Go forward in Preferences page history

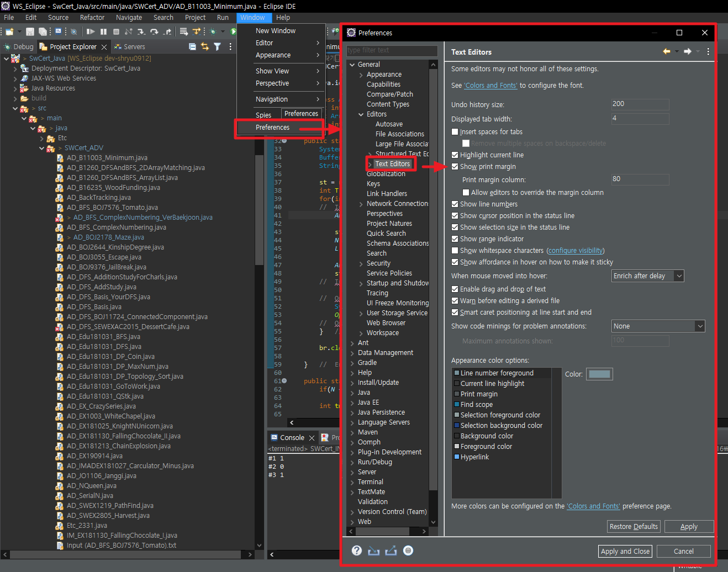pyautogui.click(x=688, y=51)
